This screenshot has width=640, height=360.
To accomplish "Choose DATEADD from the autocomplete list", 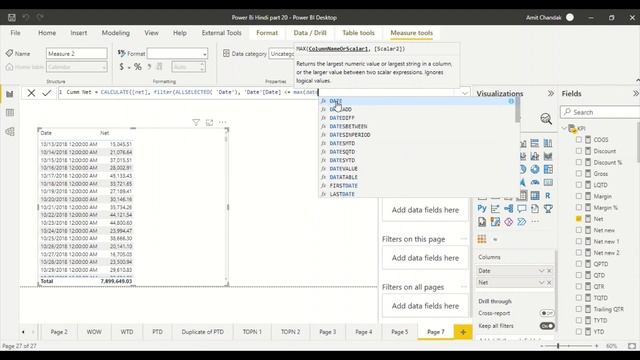I will pyautogui.click(x=417, y=109).
